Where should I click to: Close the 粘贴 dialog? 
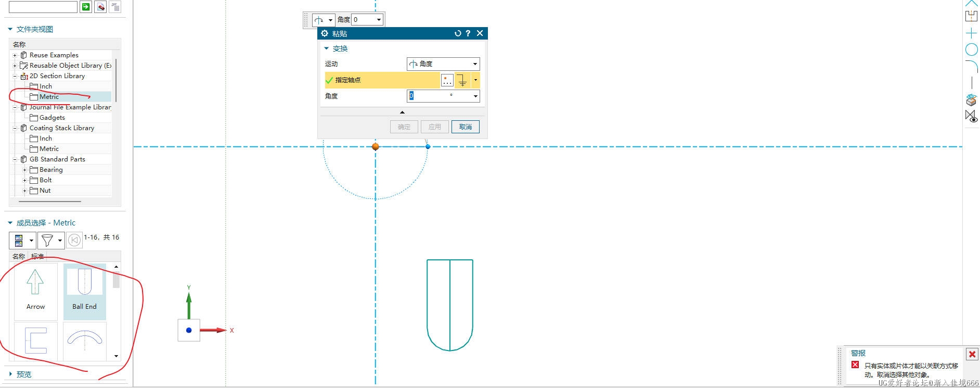point(480,33)
